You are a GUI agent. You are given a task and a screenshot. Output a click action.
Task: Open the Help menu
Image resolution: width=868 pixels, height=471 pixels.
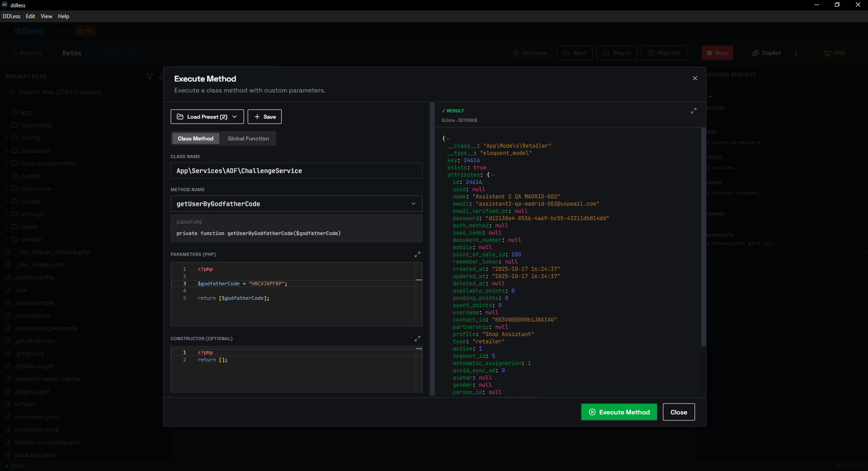click(x=63, y=16)
